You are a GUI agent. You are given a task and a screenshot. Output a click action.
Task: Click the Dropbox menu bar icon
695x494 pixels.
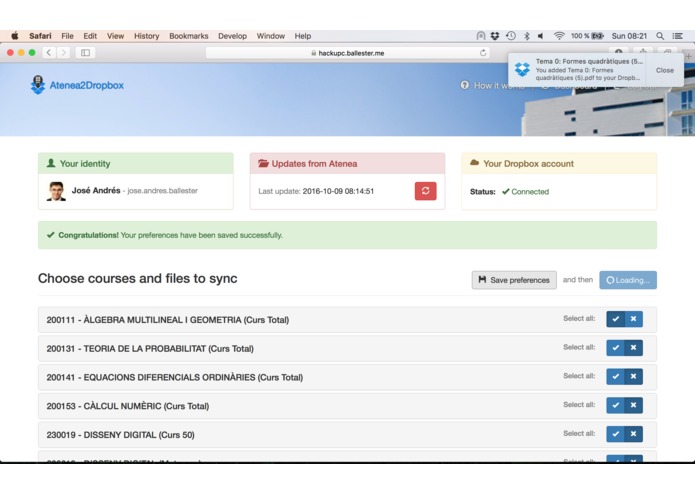pos(495,36)
